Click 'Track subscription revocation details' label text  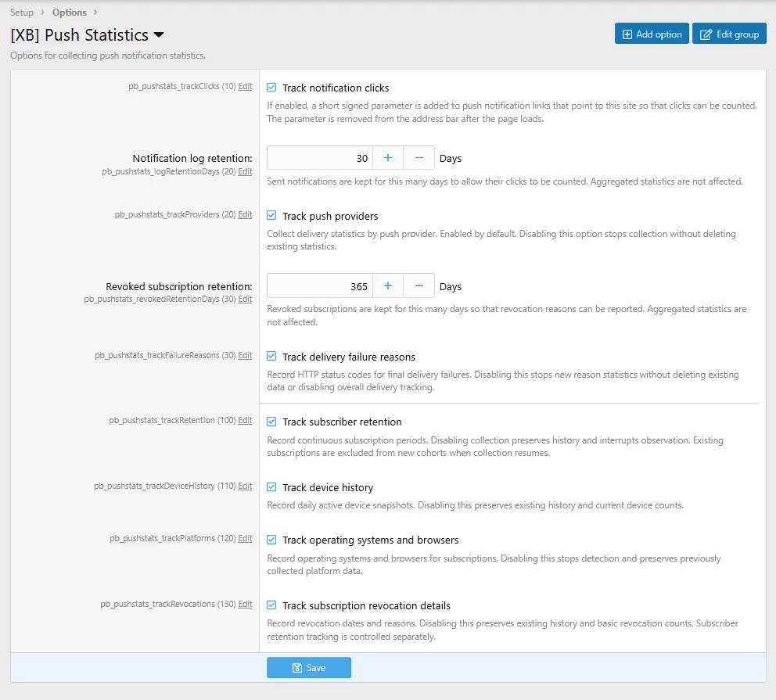(x=366, y=605)
